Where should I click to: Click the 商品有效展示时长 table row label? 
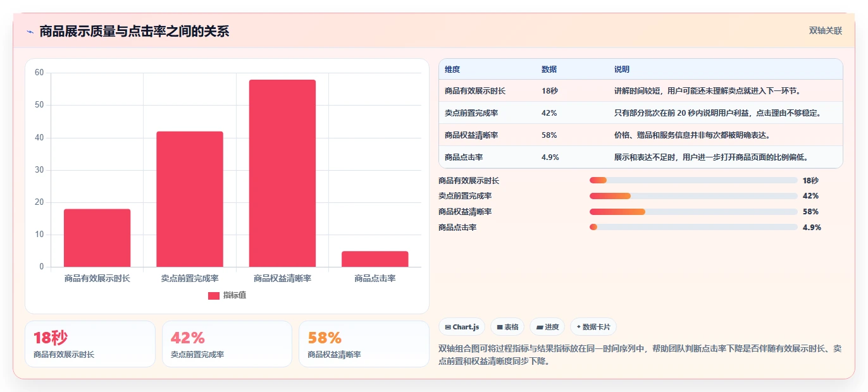click(x=475, y=91)
